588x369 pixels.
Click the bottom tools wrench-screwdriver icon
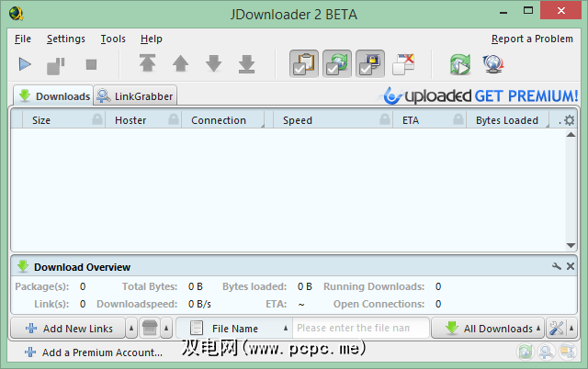556,329
